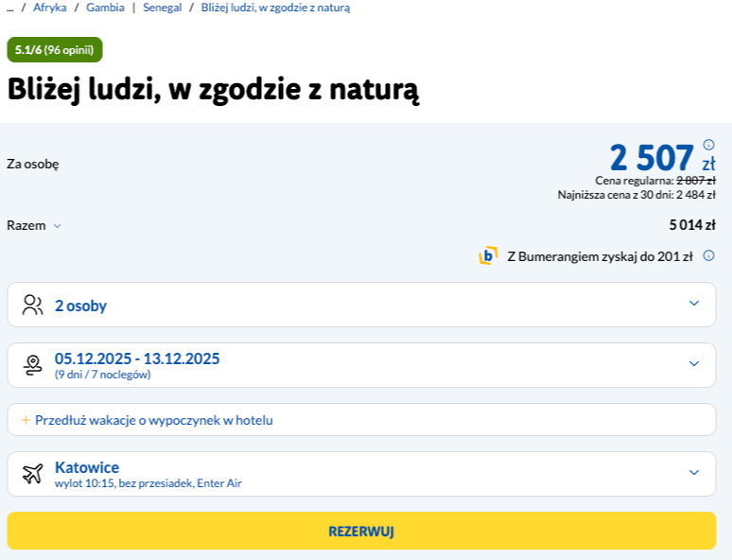Click the breadcrumb ellipsis at start
732x560 pixels.
(x=10, y=8)
